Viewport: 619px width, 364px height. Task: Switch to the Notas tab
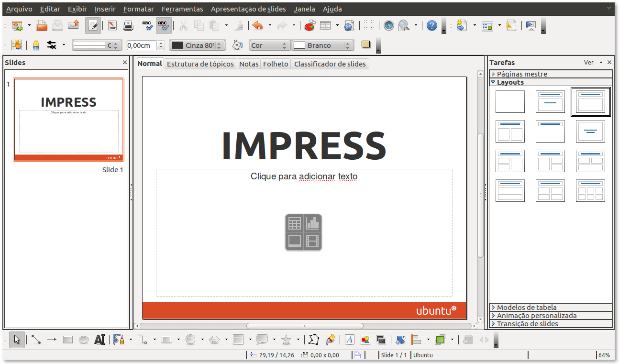249,64
